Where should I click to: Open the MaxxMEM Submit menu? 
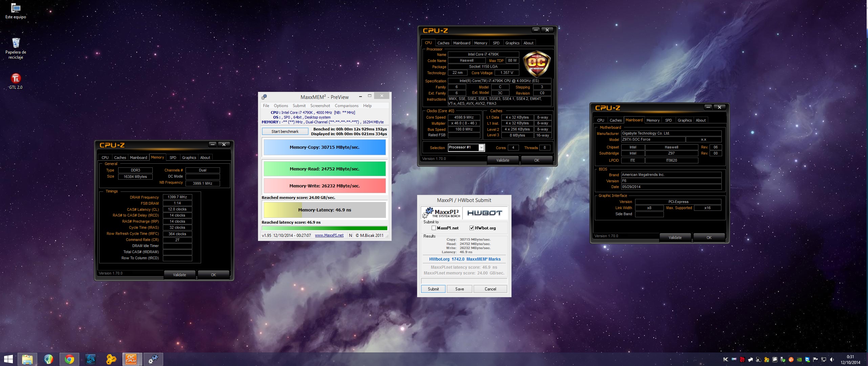299,106
